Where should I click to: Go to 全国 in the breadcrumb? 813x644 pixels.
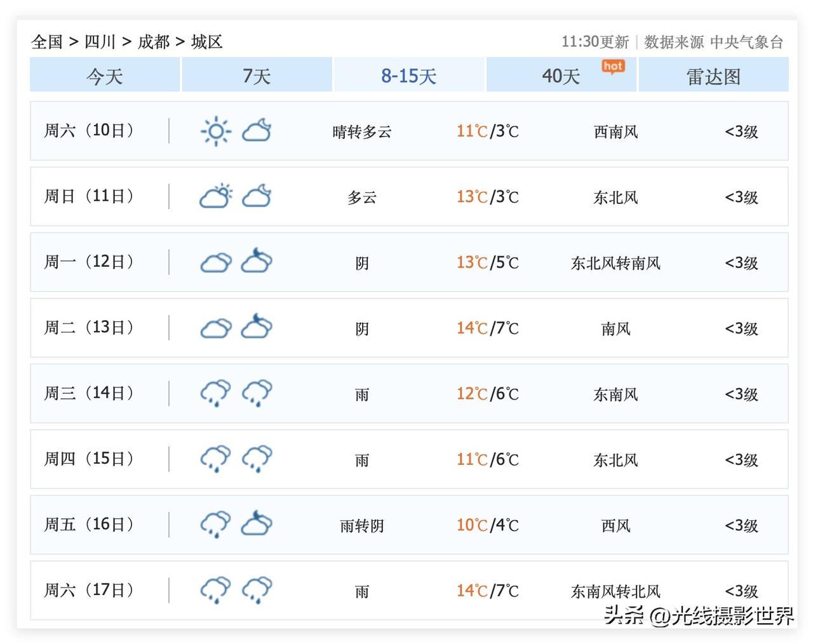pyautogui.click(x=47, y=42)
